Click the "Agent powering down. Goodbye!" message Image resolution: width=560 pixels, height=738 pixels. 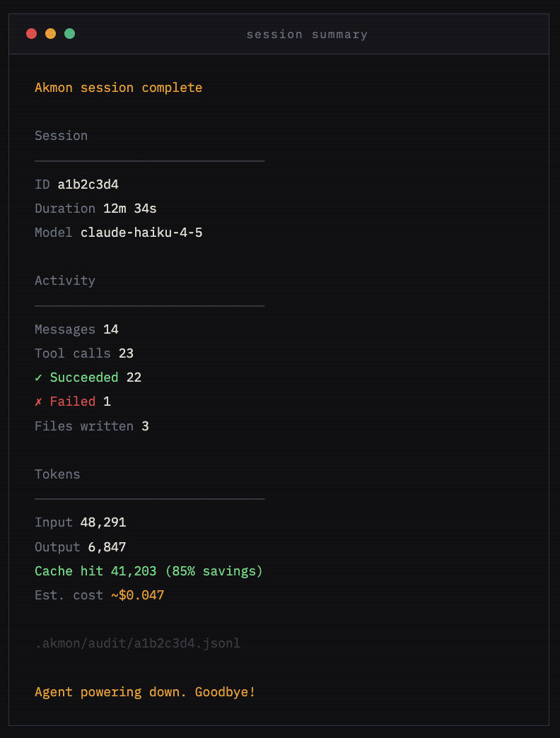click(x=145, y=692)
